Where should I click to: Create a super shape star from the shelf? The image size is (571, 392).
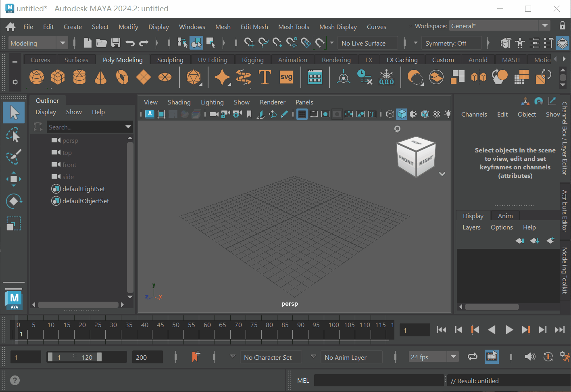click(222, 77)
